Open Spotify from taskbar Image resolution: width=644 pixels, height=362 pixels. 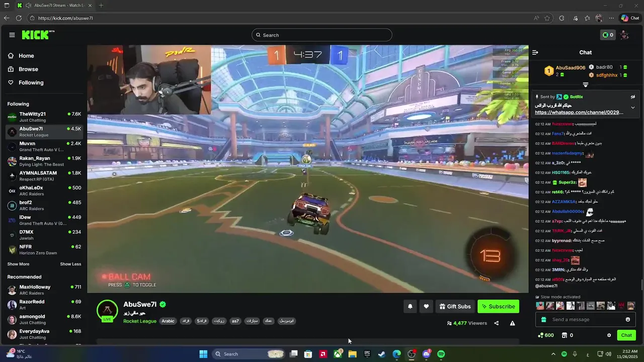tap(441, 354)
